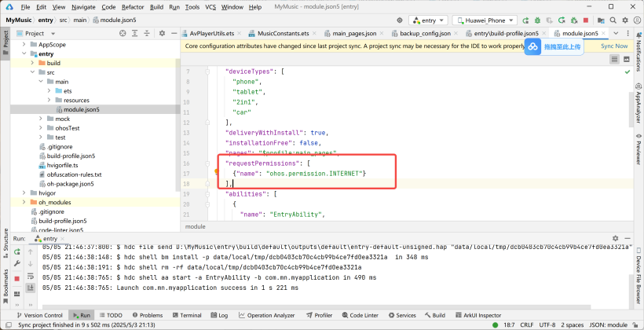Open the Problems tool window button
Screen dimensions: 644x330
point(148,315)
